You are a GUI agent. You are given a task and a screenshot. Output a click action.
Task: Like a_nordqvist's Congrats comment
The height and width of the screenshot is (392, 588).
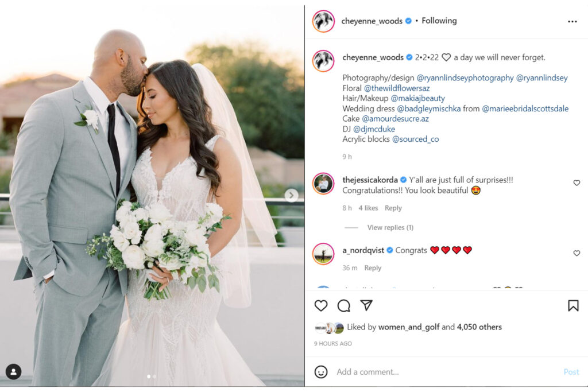(x=577, y=253)
